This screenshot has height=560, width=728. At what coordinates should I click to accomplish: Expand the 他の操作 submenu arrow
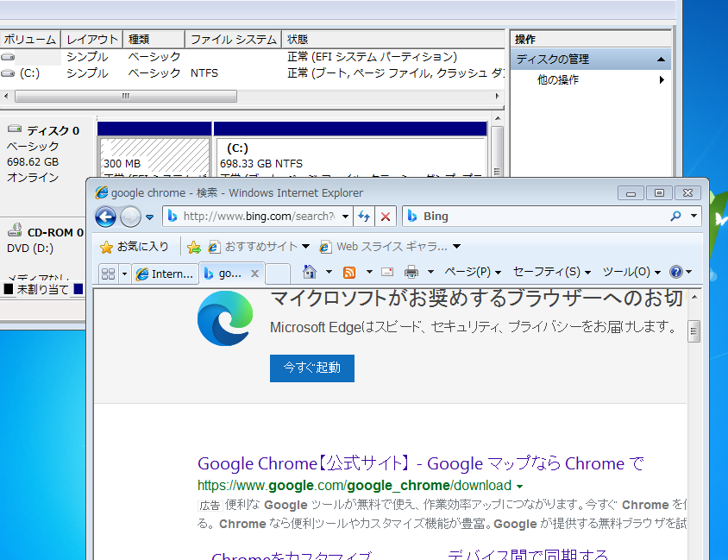click(x=662, y=79)
